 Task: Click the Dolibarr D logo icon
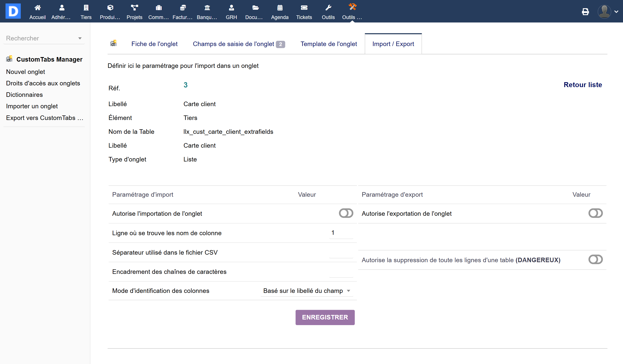click(x=13, y=11)
